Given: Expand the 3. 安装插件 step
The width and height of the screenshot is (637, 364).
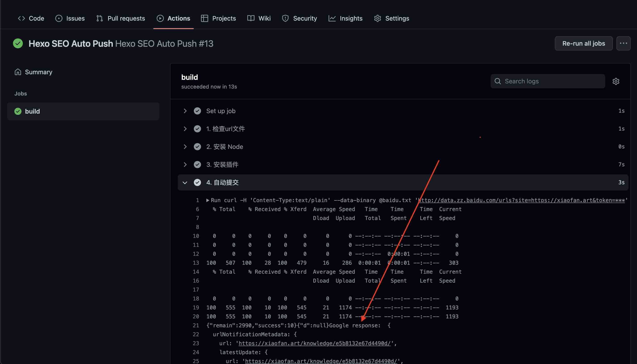Looking at the screenshot, I should click(x=185, y=165).
